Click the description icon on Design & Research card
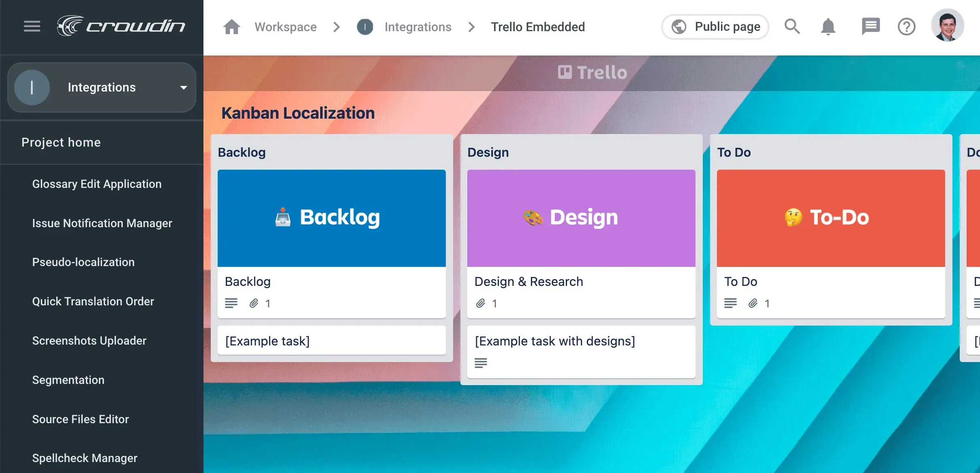The height and width of the screenshot is (473, 980). pos(481,363)
